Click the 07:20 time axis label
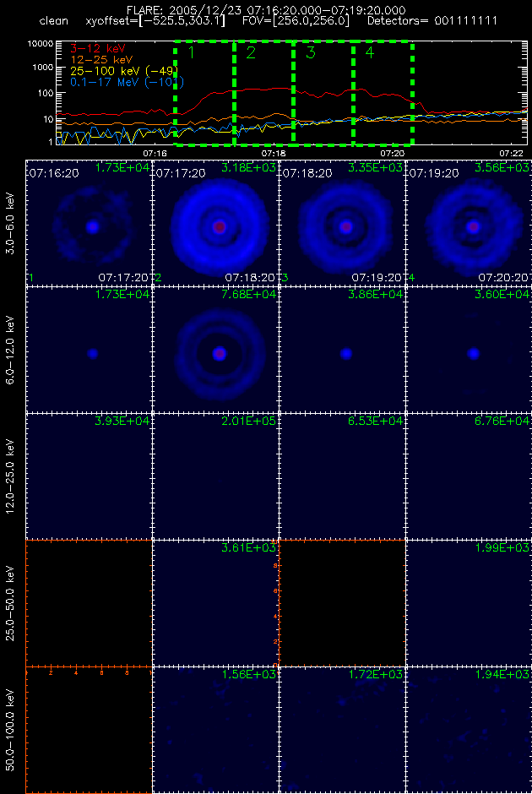532x794 pixels. pyautogui.click(x=392, y=152)
